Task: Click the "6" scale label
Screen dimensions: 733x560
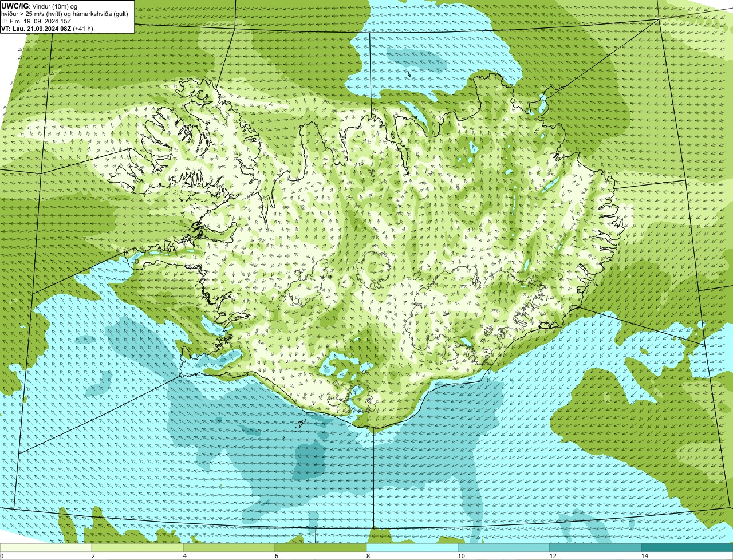Action: point(276,556)
